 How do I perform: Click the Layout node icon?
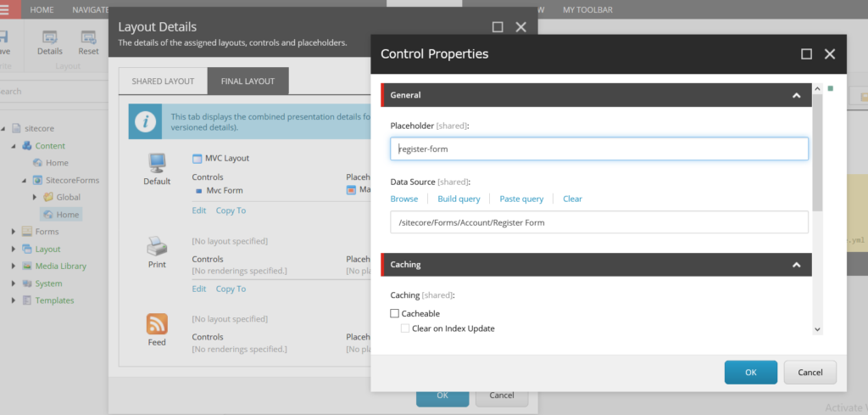pos(26,249)
